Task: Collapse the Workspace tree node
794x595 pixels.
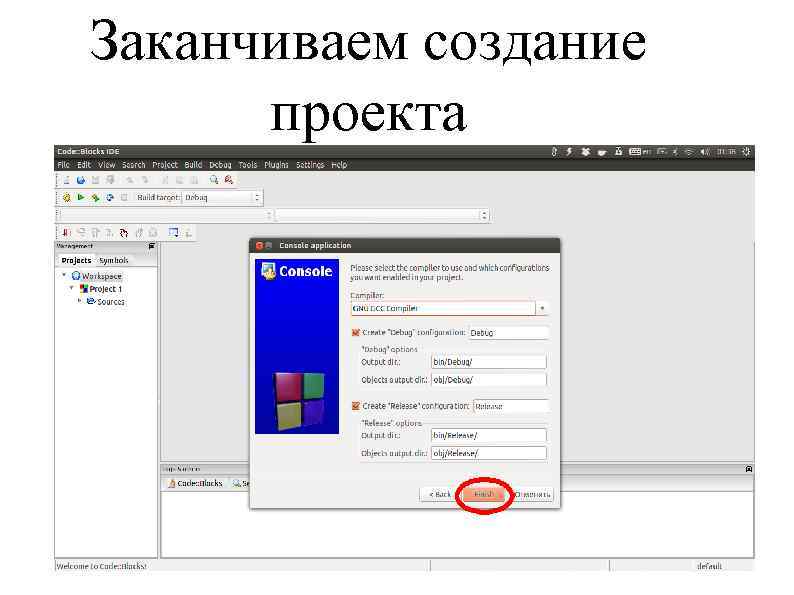Action: pyautogui.click(x=64, y=275)
